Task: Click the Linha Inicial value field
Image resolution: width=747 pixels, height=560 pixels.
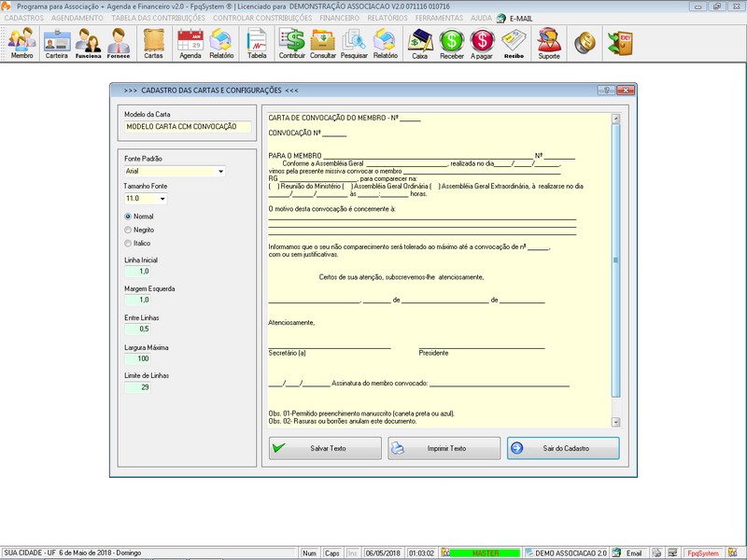Action: tap(137, 272)
